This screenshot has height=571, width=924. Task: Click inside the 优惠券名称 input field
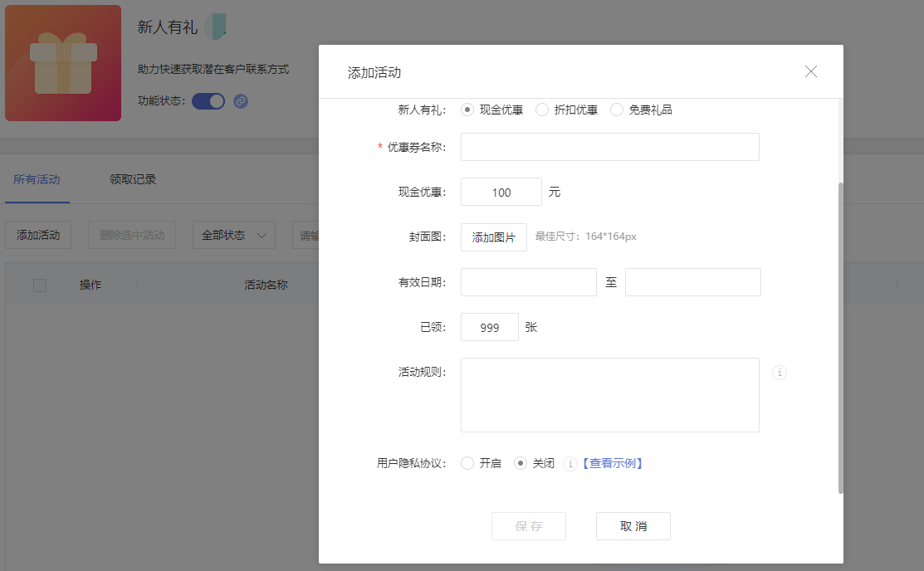click(x=609, y=147)
